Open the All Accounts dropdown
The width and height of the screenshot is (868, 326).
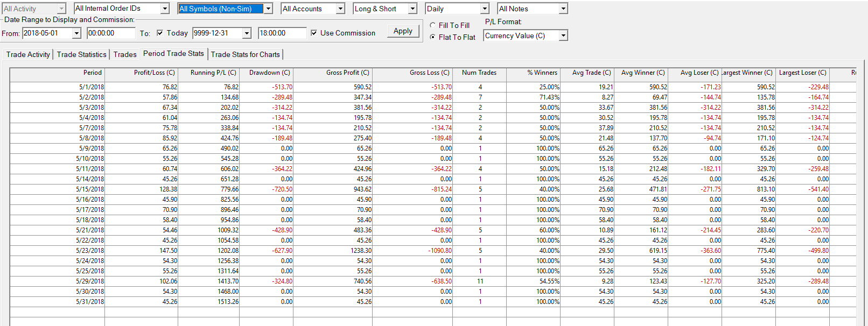pyautogui.click(x=313, y=9)
